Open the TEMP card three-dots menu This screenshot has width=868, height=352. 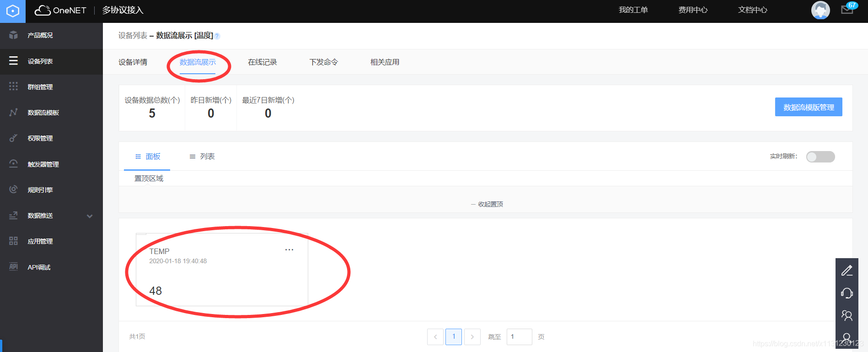tap(289, 250)
